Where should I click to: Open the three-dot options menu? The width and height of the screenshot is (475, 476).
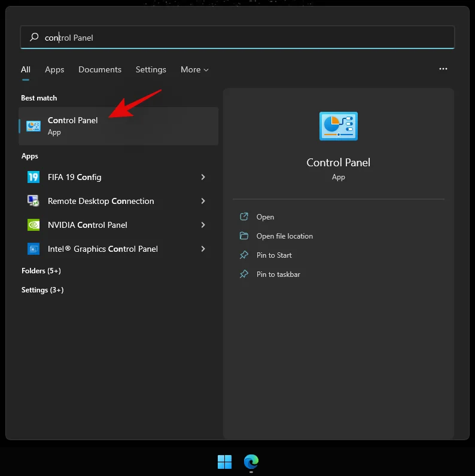pos(443,69)
